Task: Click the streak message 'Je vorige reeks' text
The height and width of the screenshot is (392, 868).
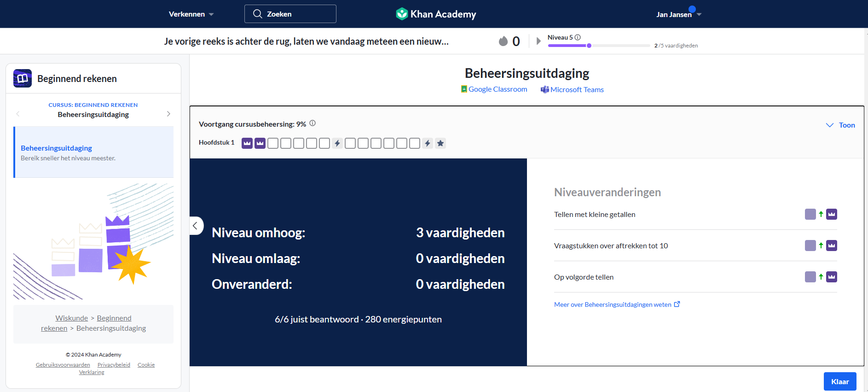Action: point(307,41)
